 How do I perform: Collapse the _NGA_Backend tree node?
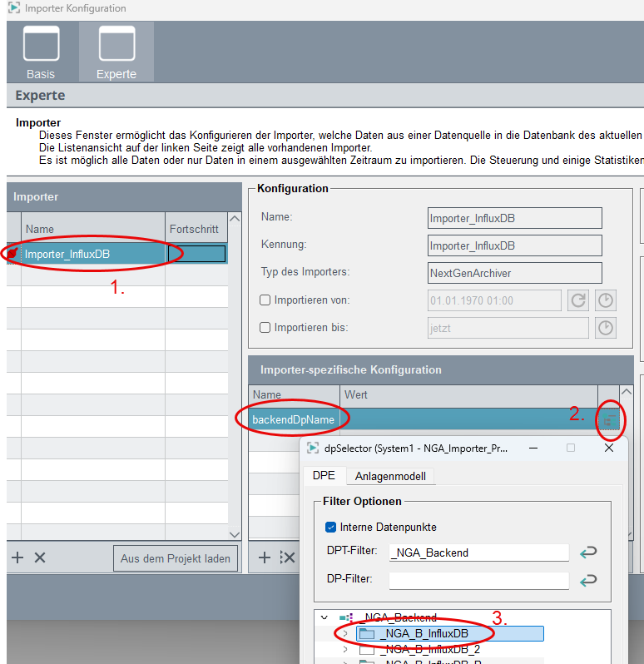[324, 617]
